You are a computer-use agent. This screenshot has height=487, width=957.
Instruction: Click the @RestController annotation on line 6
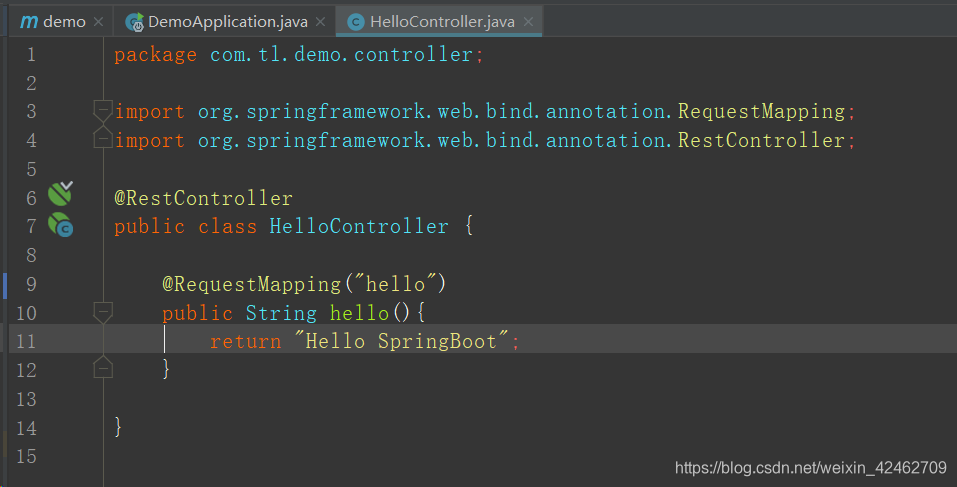click(203, 198)
